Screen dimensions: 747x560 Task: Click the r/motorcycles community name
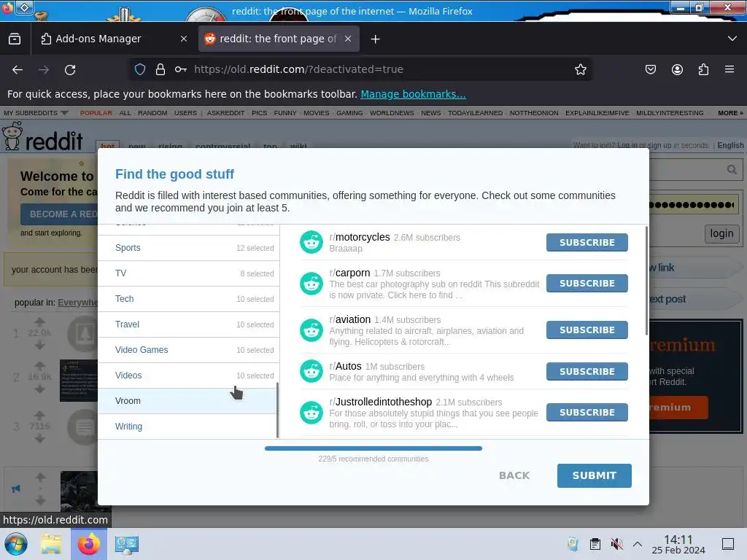point(360,237)
